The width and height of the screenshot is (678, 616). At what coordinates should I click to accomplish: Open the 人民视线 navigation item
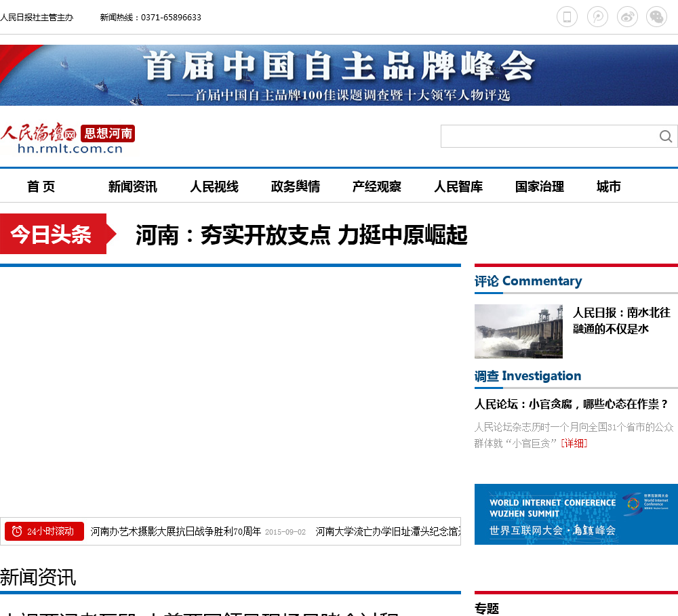[214, 187]
